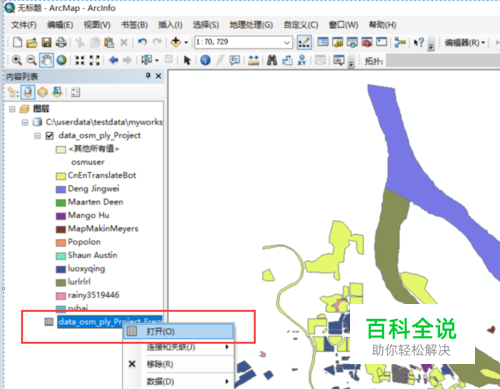Click the Deng Jingwei color swatch
The width and height of the screenshot is (500, 389).
(x=61, y=189)
